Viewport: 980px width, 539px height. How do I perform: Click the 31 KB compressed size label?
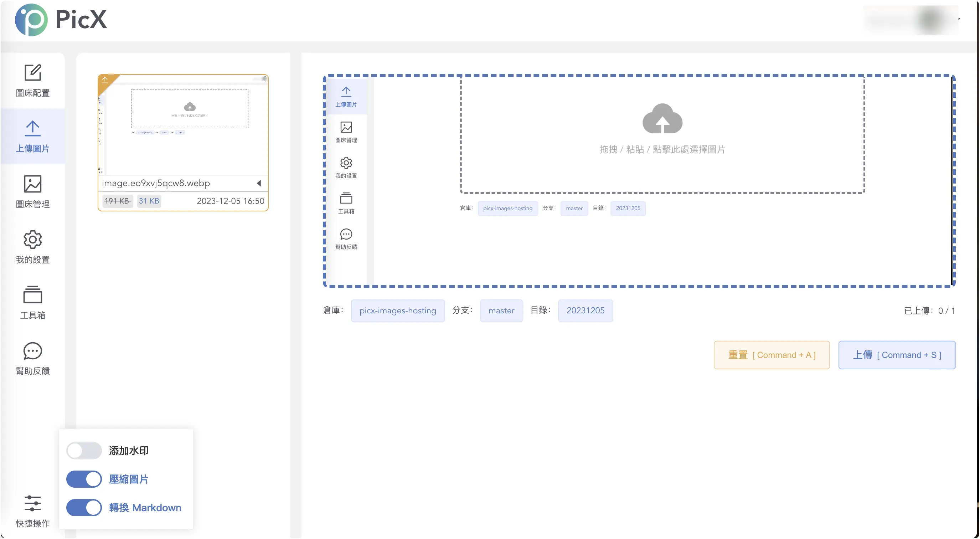pos(149,201)
